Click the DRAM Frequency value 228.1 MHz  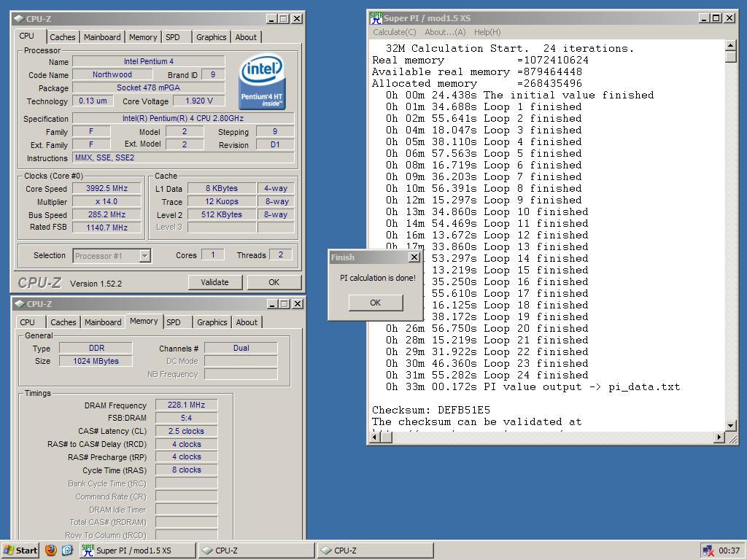[x=186, y=405]
